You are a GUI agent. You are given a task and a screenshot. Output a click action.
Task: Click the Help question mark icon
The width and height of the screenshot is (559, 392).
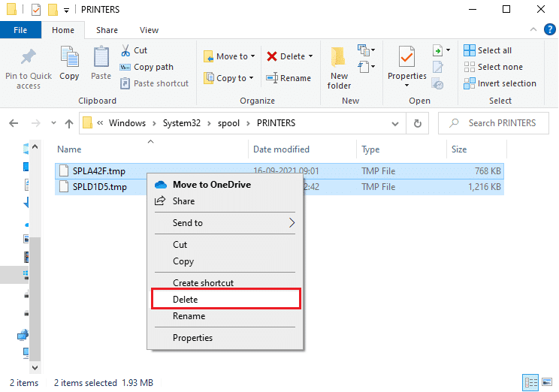point(549,29)
